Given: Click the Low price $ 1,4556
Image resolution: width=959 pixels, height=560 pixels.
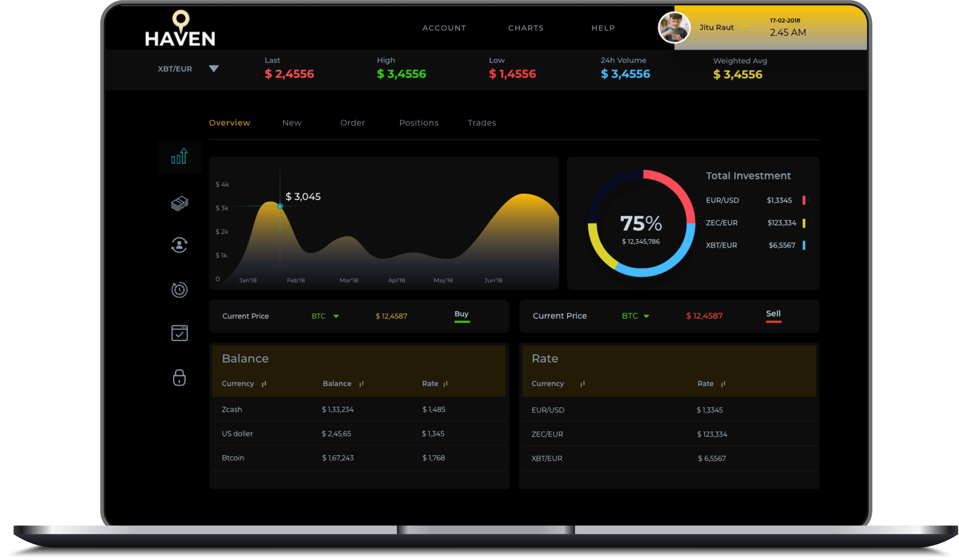Looking at the screenshot, I should tap(513, 74).
